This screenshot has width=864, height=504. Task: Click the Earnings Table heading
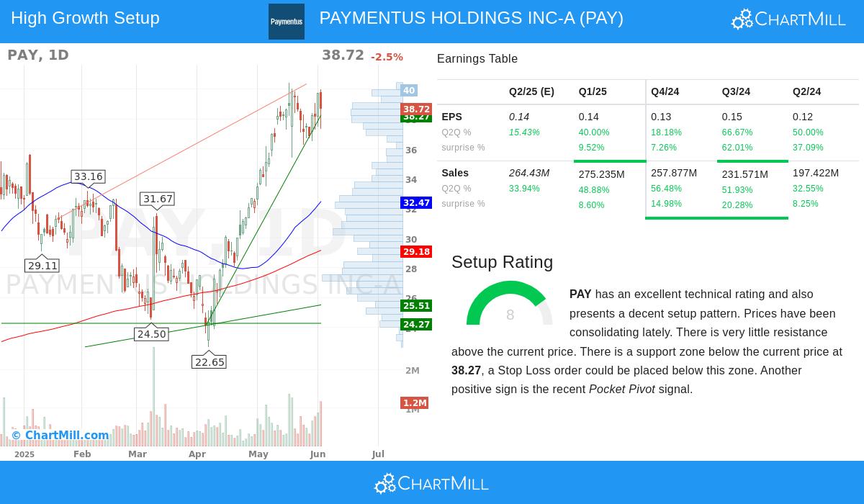tap(477, 59)
